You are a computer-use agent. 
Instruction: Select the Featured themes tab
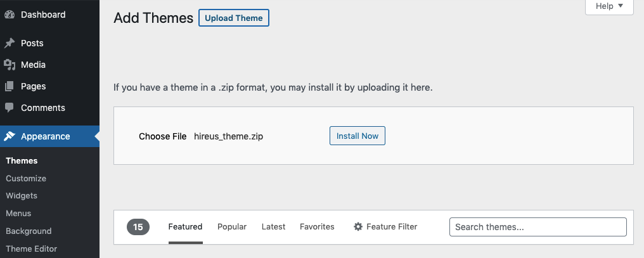point(185,227)
